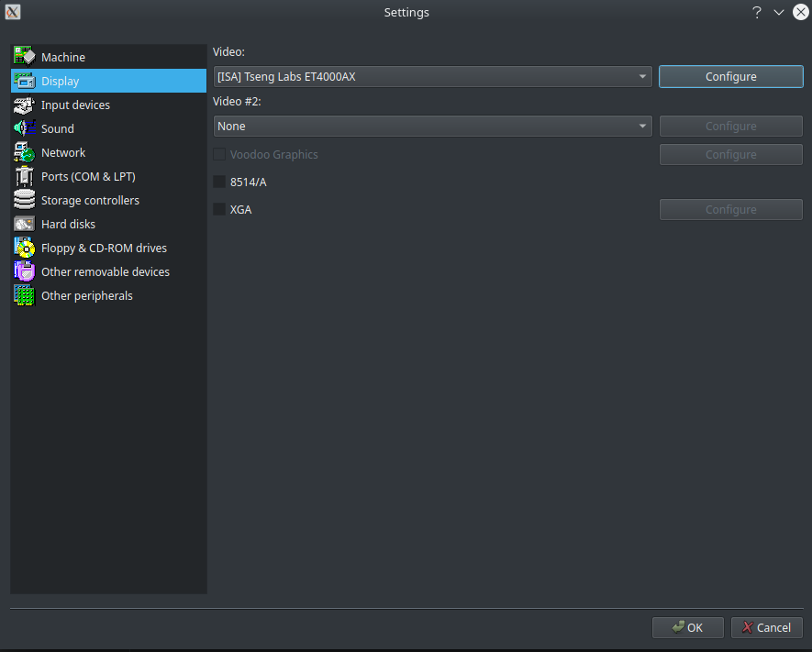
Task: Click the help question mark icon
Action: pyautogui.click(x=757, y=12)
